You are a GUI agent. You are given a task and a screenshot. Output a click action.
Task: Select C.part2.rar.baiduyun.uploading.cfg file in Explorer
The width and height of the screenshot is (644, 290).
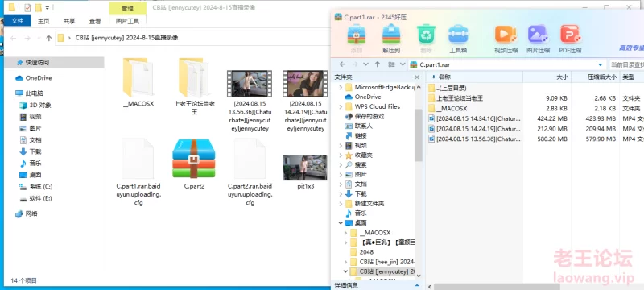[x=250, y=172]
